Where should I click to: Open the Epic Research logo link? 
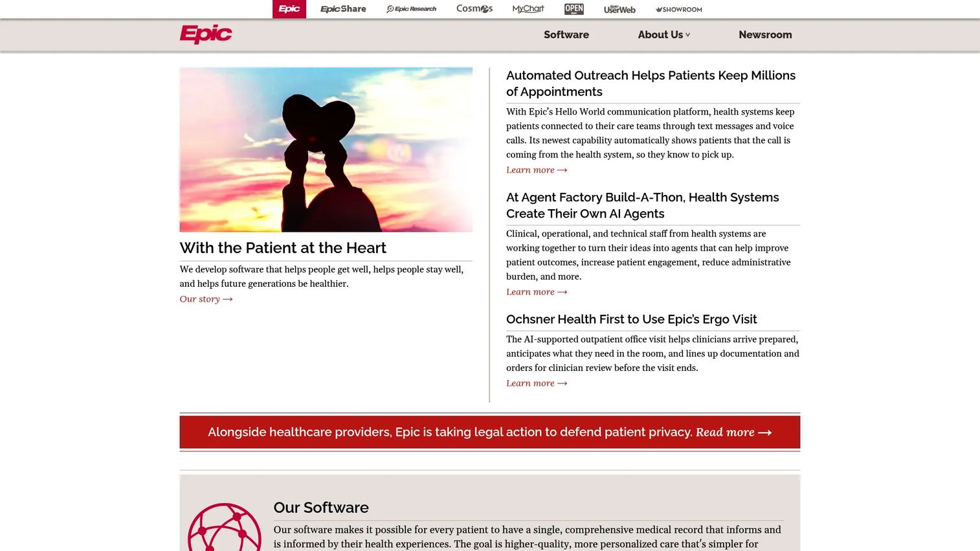411,9
